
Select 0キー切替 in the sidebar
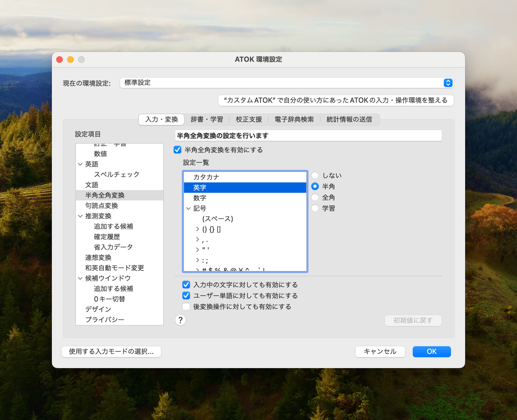[120, 299]
